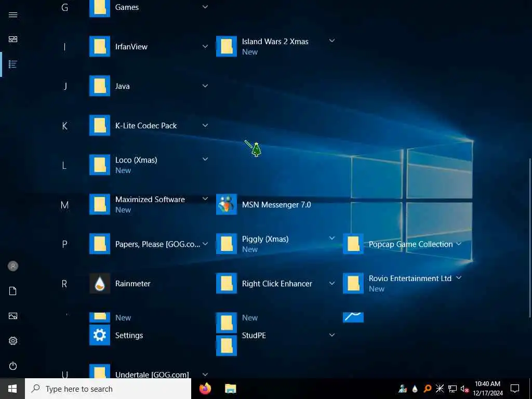This screenshot has height=399, width=532.
Task: Open the Documents icon in sidebar
Action: point(13,291)
